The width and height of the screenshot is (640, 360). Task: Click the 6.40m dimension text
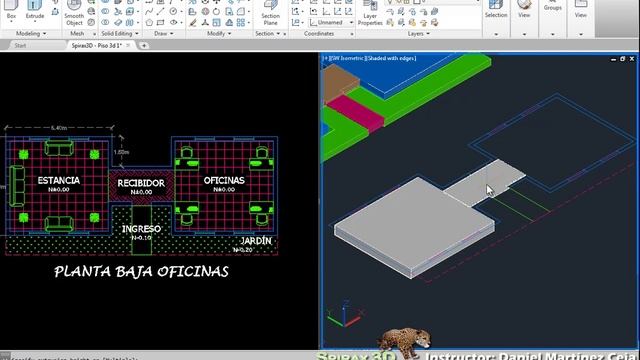tap(59, 128)
